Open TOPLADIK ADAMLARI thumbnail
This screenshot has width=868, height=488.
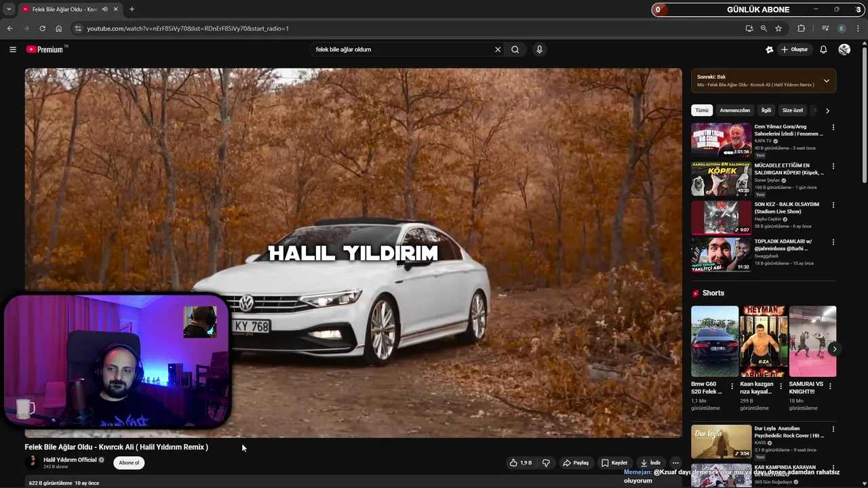pyautogui.click(x=721, y=254)
